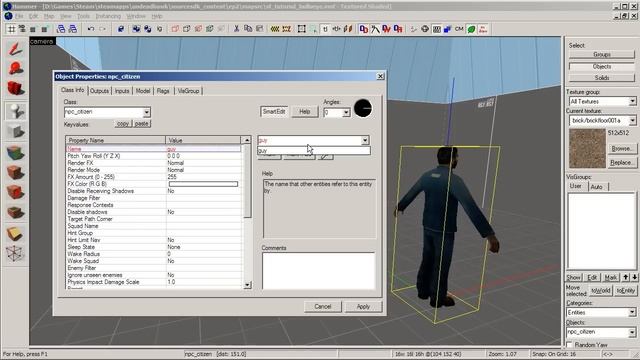
Task: Click the Help button in properties
Action: 304,111
